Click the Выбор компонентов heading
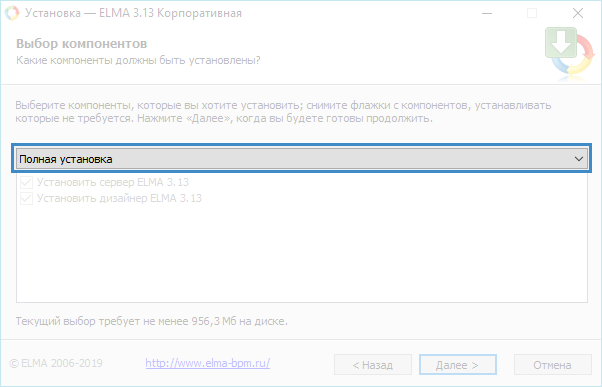 coord(81,44)
